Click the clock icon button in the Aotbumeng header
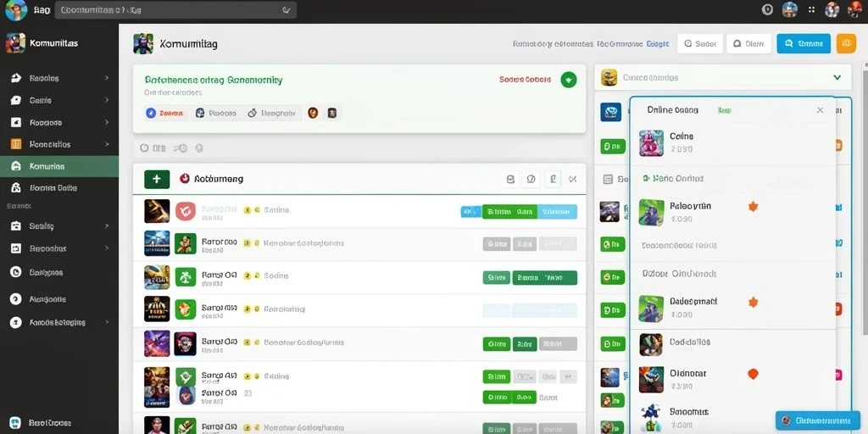This screenshot has height=434, width=868. [x=531, y=179]
